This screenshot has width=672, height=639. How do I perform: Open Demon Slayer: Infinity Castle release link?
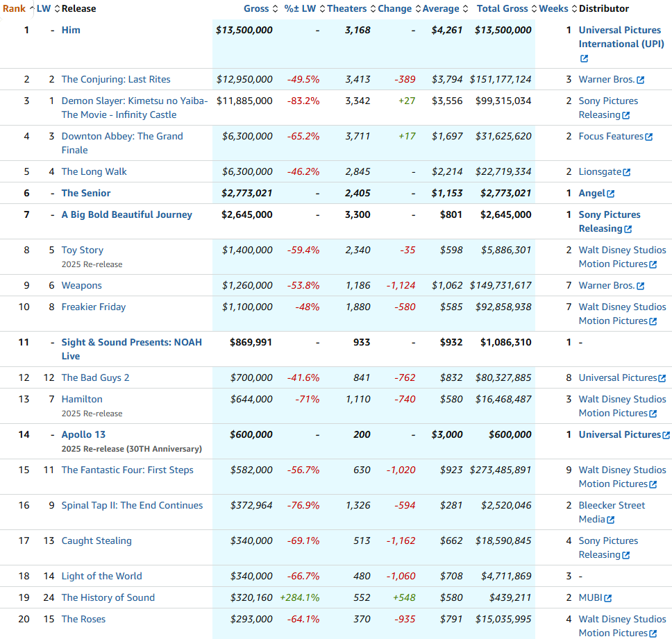[x=135, y=108]
